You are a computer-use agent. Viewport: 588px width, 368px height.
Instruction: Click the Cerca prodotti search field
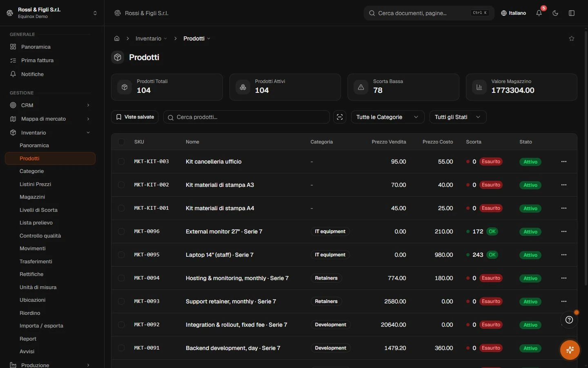click(247, 117)
